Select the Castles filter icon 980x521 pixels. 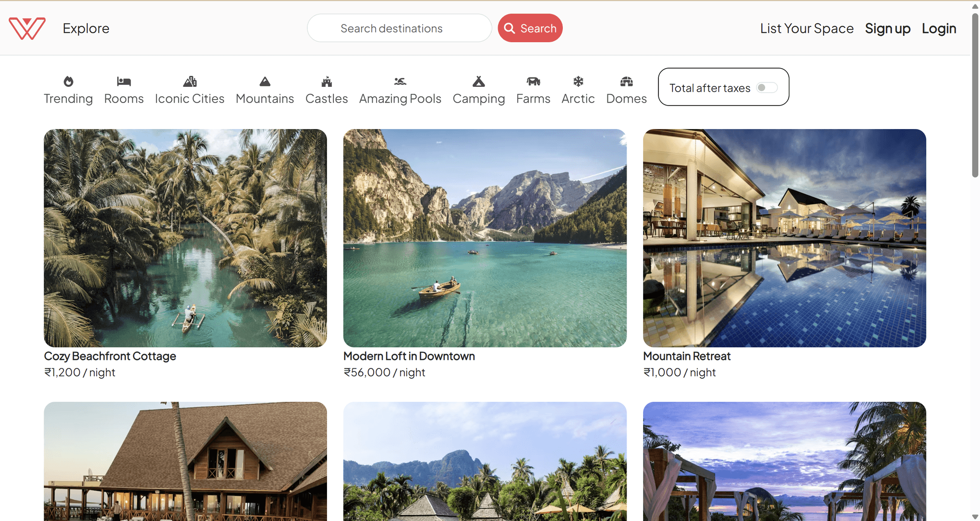(327, 81)
